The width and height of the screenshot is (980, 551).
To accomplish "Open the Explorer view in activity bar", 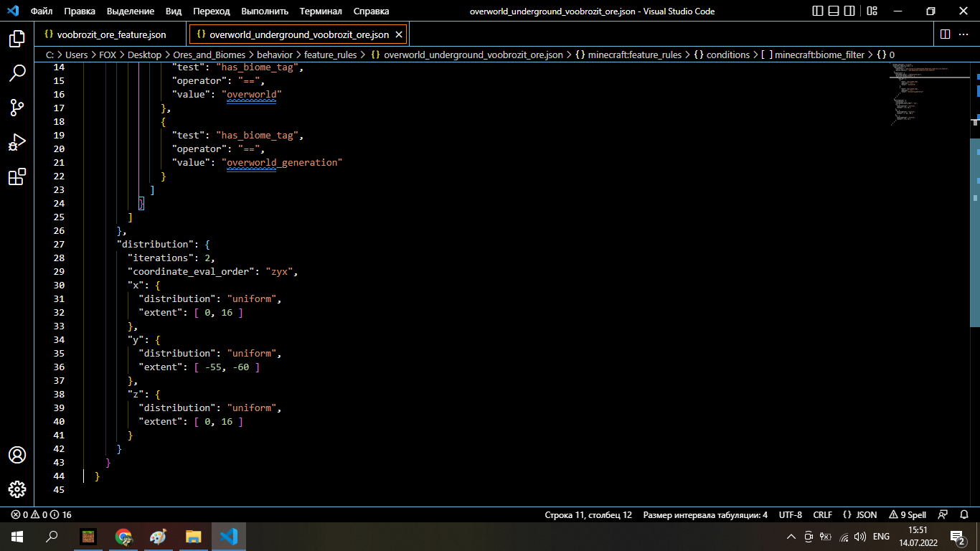I will tap(17, 39).
